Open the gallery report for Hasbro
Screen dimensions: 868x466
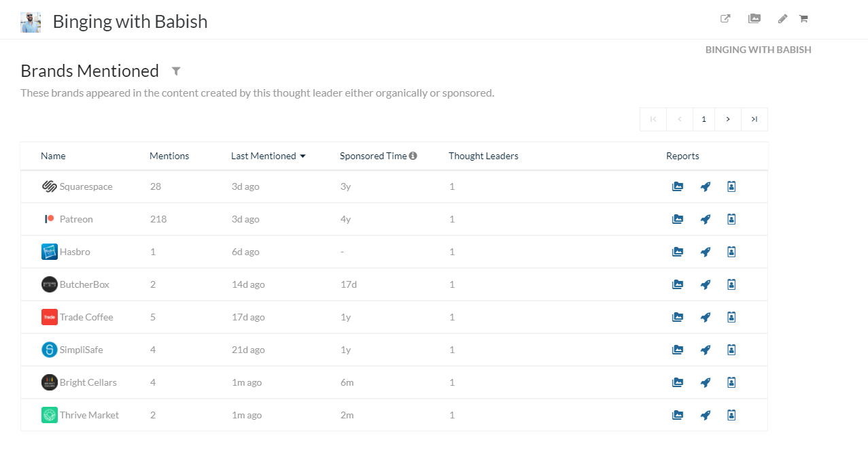point(678,252)
